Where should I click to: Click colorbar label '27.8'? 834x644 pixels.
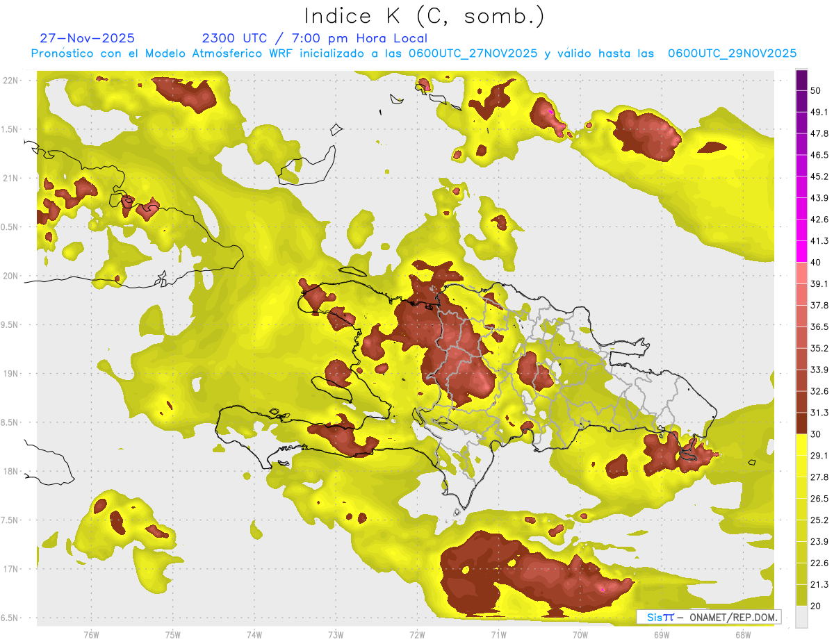click(819, 477)
